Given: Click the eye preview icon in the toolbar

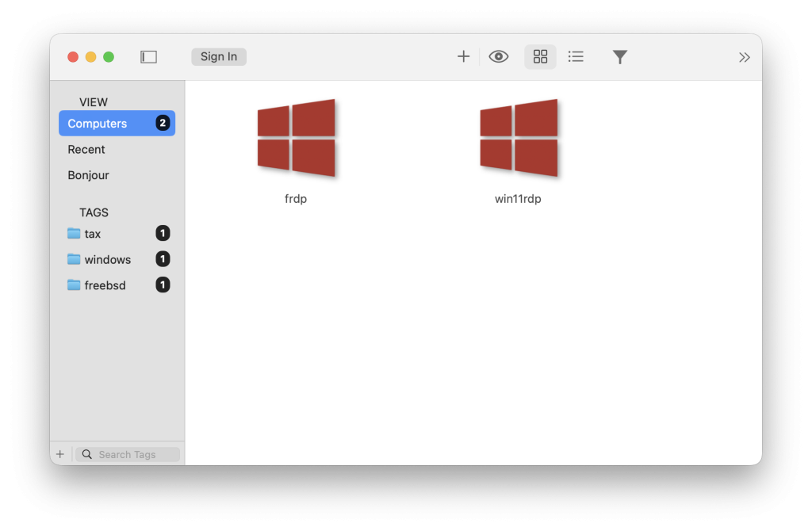Looking at the screenshot, I should (x=499, y=56).
